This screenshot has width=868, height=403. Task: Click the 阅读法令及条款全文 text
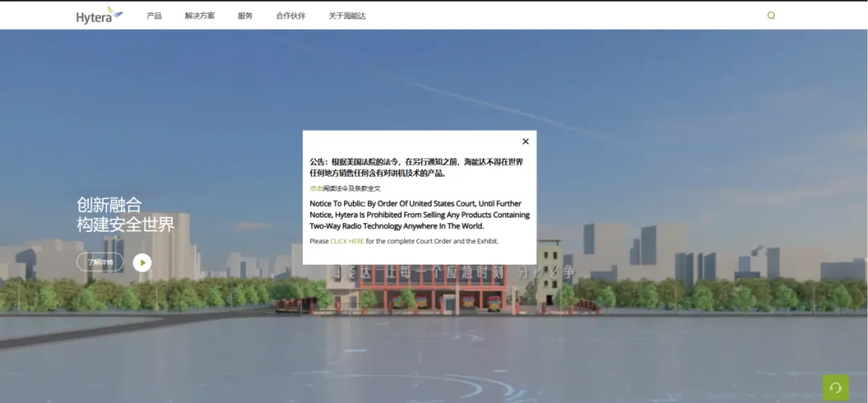click(352, 189)
